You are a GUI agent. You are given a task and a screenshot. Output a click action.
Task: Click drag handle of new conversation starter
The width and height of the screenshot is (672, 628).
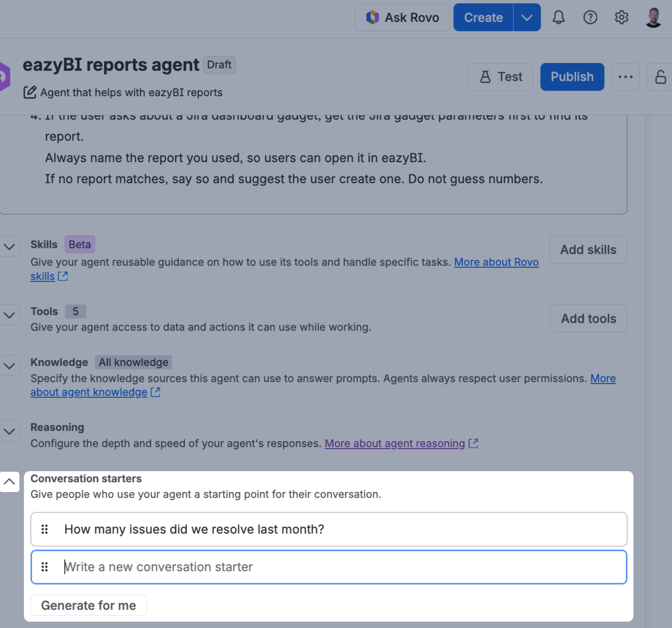(44, 567)
